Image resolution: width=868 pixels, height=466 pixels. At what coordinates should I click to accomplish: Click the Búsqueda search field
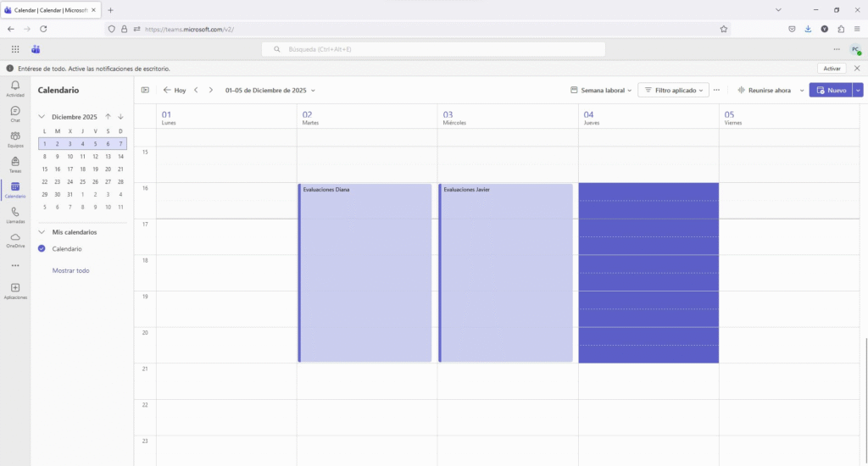click(433, 49)
